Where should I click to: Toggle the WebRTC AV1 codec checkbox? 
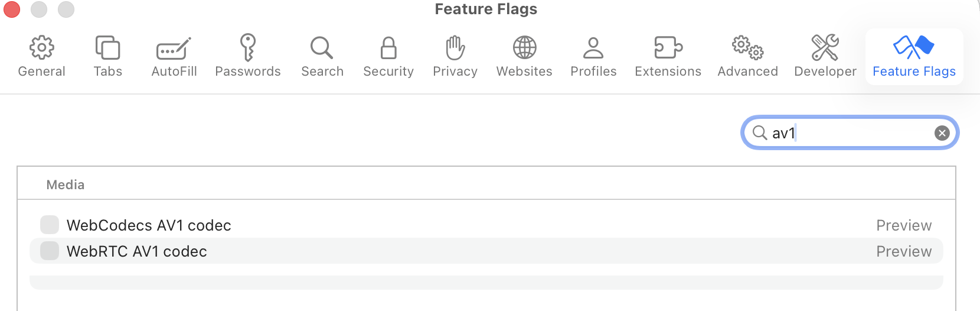click(x=50, y=251)
